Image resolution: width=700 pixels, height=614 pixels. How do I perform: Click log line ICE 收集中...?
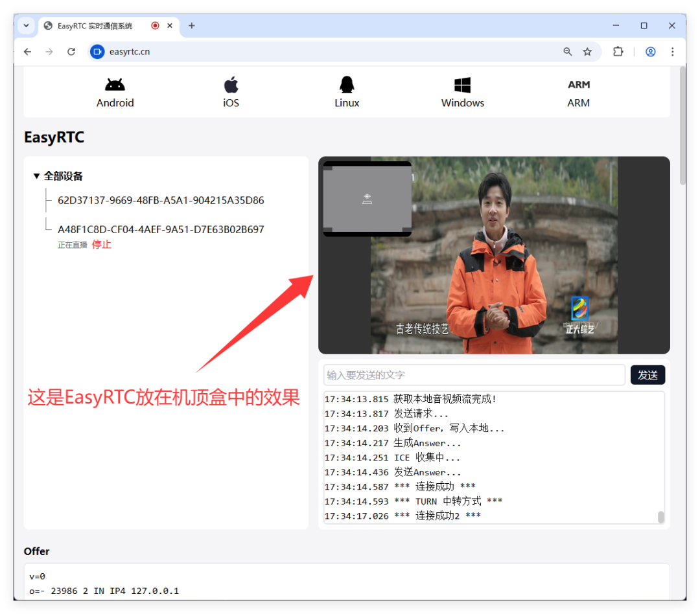coord(392,457)
